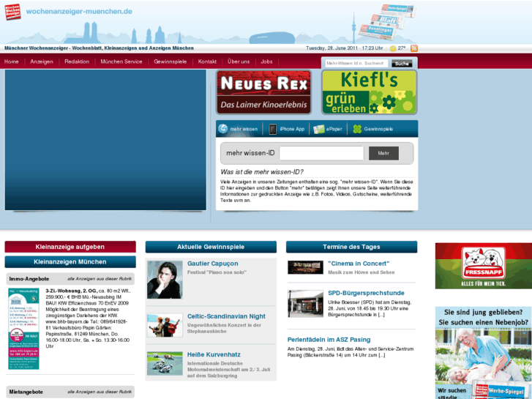The image size is (532, 399).
Task: Click Festival "Piano non solo" subtitle
Action: [217, 272]
